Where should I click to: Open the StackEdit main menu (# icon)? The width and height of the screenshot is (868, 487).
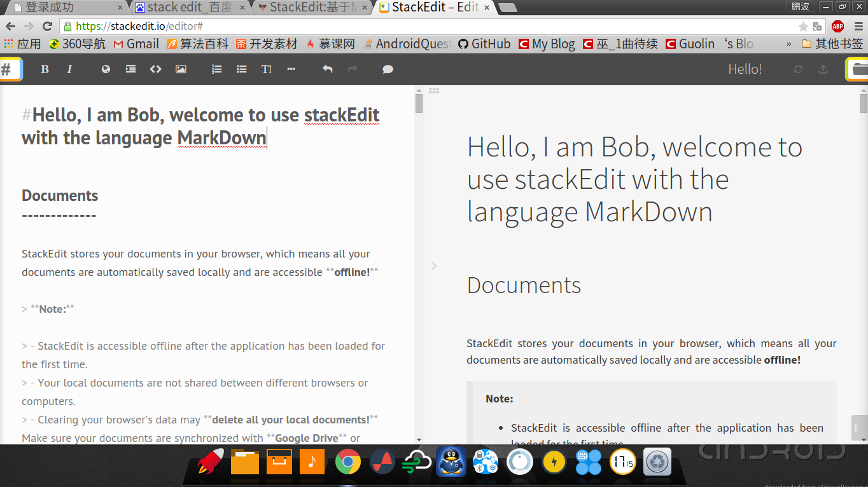click(10, 69)
